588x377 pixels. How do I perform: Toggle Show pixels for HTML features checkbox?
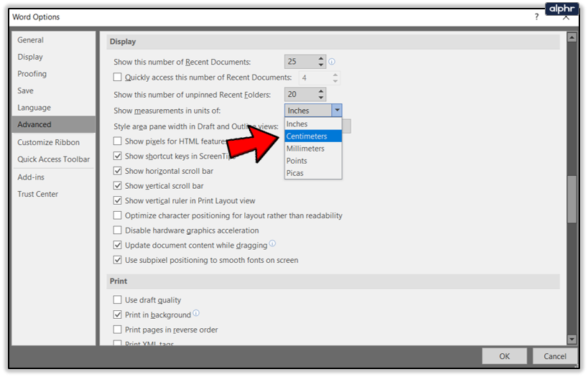(117, 141)
